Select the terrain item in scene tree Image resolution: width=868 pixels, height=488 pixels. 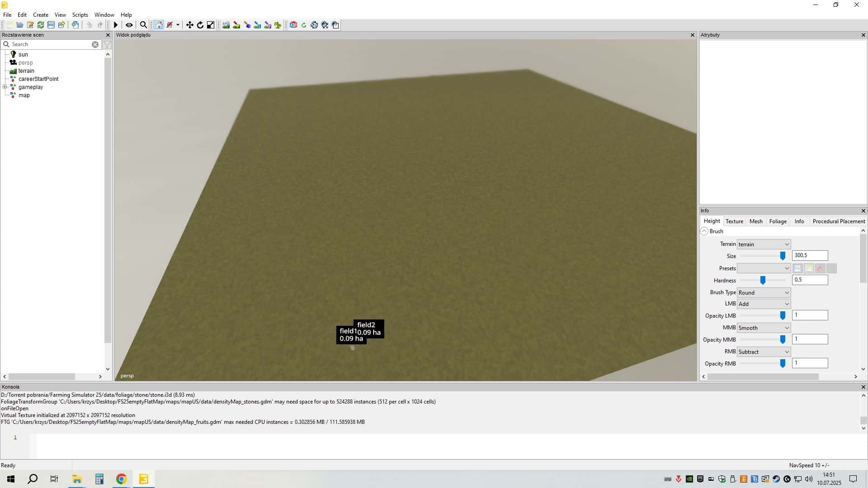26,71
